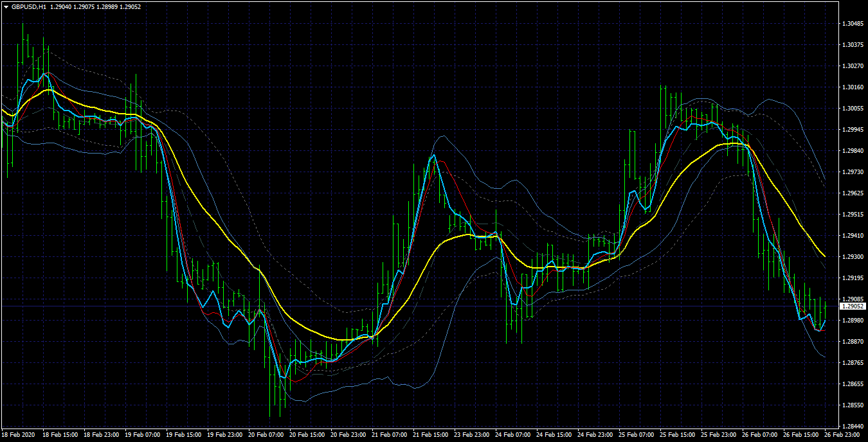The image size is (868, 442).
Task: Select the highlighted current price tag 1.29052
Action: point(854,306)
